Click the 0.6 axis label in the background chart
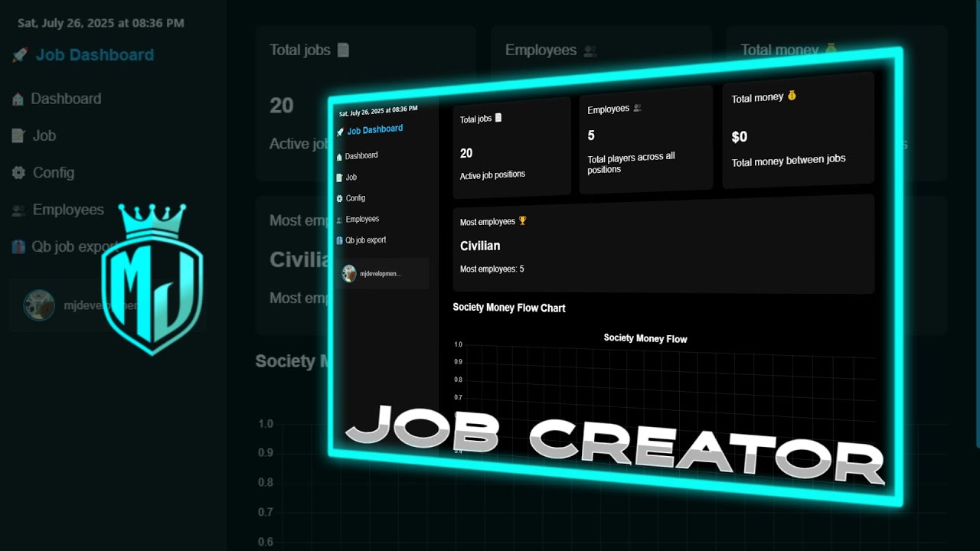 click(265, 542)
